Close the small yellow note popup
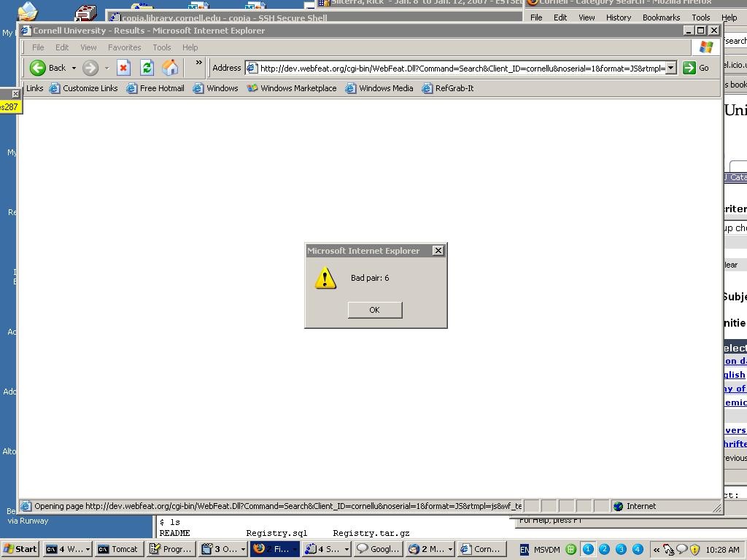747x560 pixels. pyautogui.click(x=16, y=94)
